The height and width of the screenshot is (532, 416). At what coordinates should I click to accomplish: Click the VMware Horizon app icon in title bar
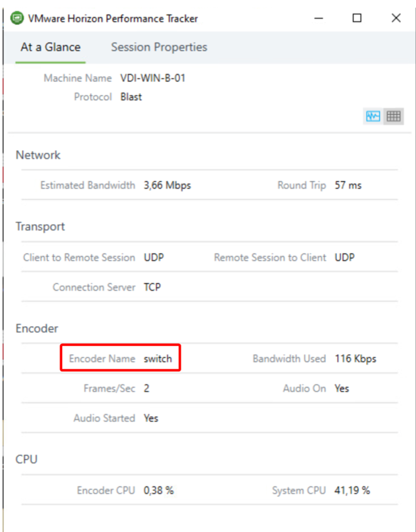tap(18, 18)
